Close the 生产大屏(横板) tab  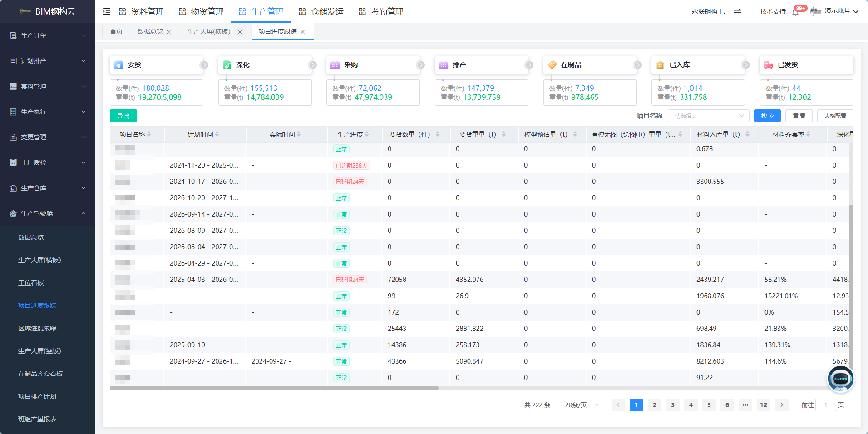pos(240,32)
